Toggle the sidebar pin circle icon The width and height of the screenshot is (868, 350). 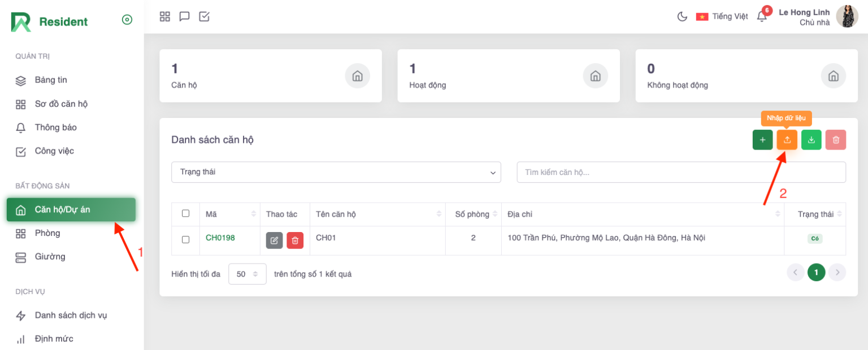pyautogui.click(x=127, y=20)
